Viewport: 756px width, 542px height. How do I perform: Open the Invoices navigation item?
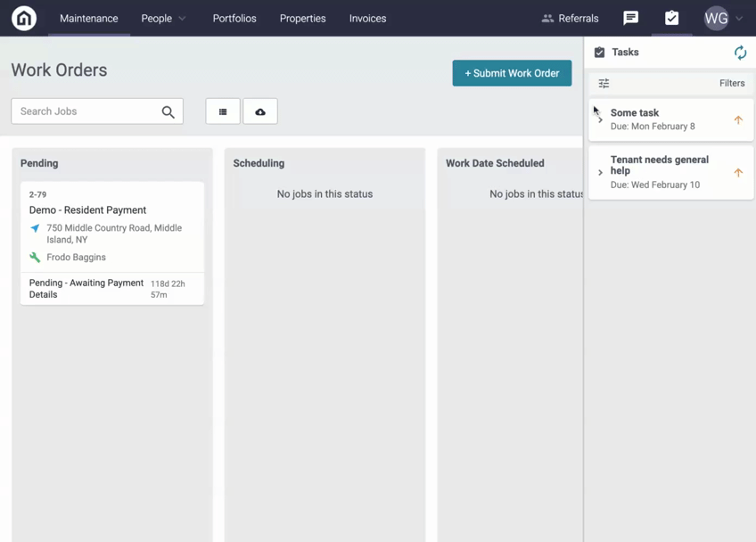(367, 19)
